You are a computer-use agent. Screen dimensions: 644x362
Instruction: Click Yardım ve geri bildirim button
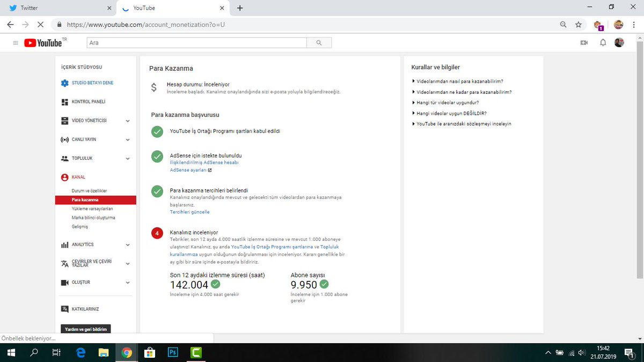click(x=86, y=329)
